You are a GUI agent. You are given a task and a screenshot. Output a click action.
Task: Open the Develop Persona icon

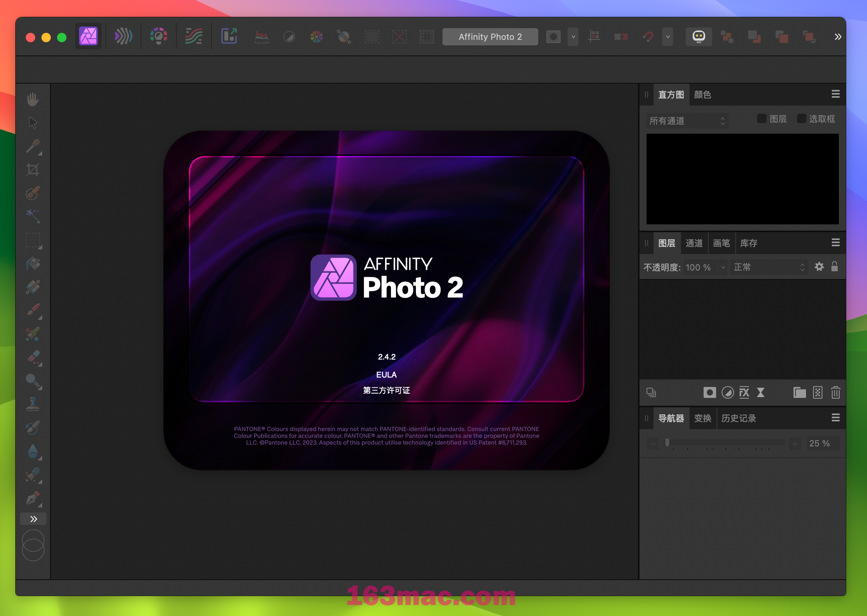click(x=159, y=37)
